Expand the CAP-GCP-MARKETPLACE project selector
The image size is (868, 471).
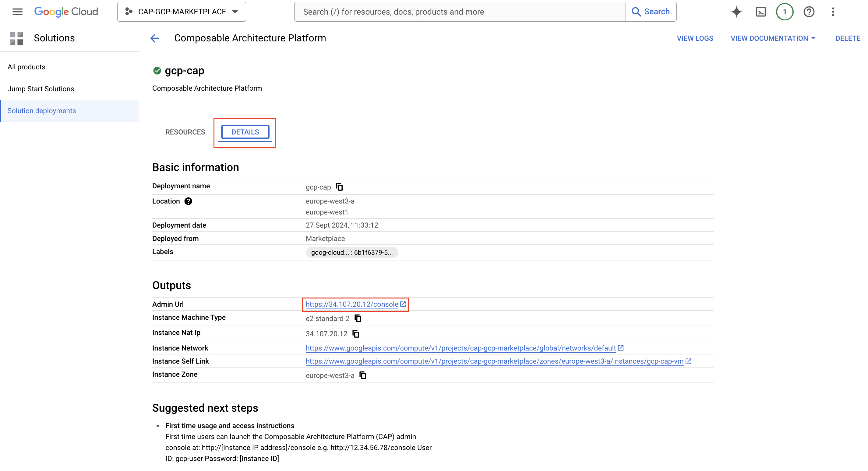click(x=182, y=12)
